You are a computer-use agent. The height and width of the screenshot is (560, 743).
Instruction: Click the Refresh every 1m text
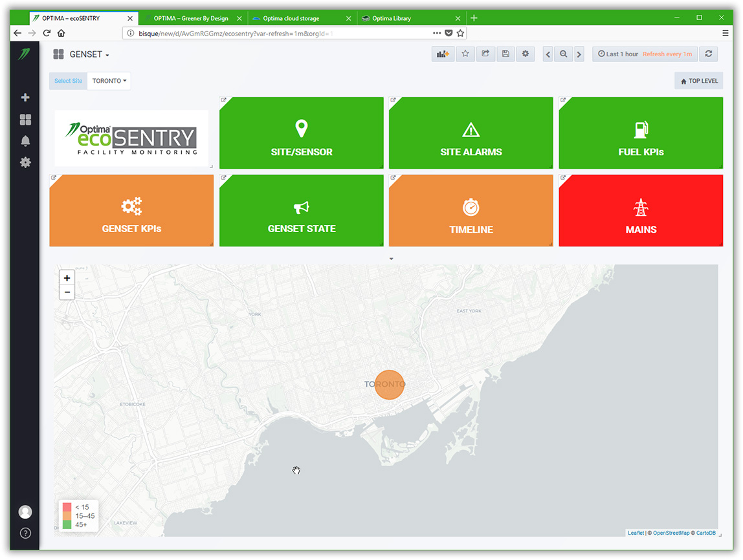[667, 54]
